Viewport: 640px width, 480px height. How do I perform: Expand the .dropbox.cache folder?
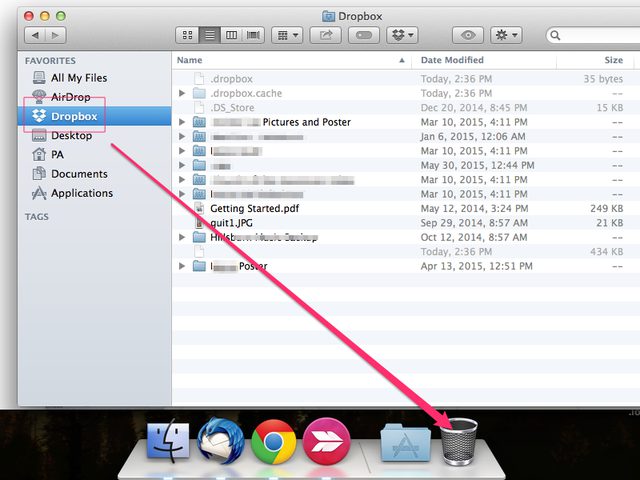pyautogui.click(x=182, y=93)
